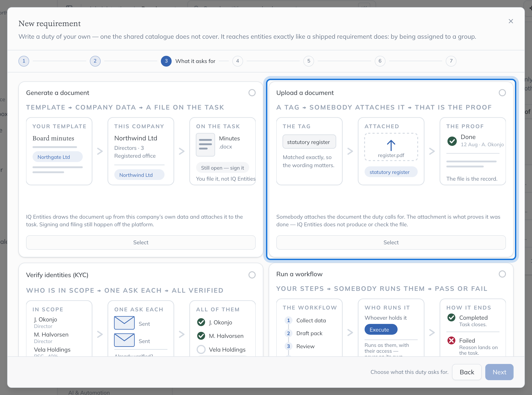Click the blue statutory register pill under Attached

point(391,172)
